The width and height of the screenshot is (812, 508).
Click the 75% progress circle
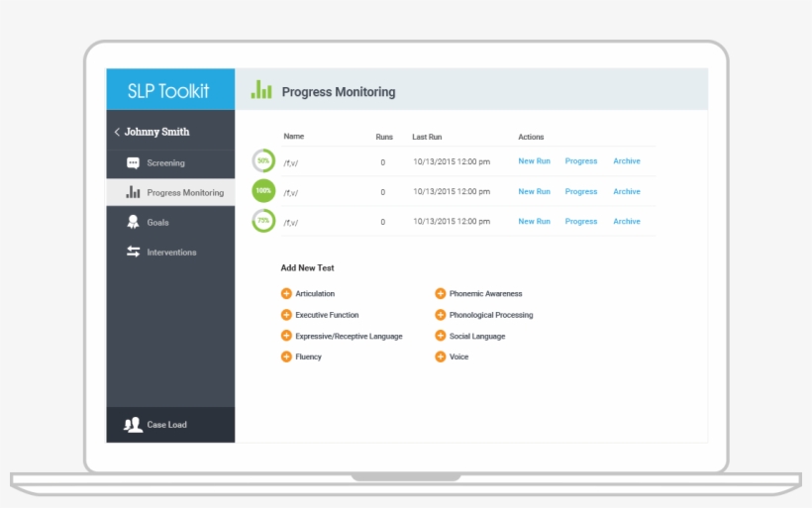pos(263,221)
